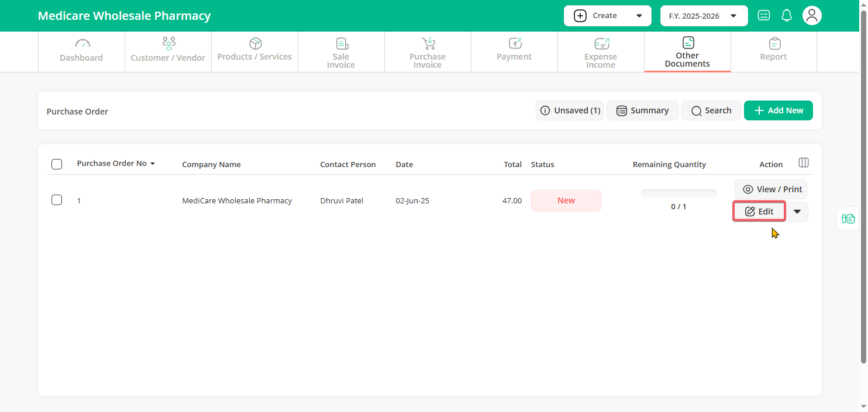This screenshot has width=868, height=412.
Task: Click the Search button
Action: (x=711, y=110)
